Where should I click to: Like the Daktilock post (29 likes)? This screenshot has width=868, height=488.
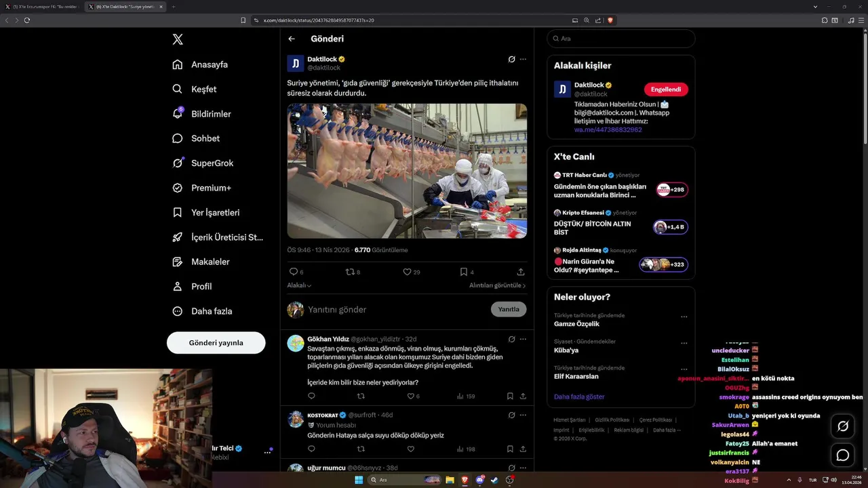[x=408, y=272]
